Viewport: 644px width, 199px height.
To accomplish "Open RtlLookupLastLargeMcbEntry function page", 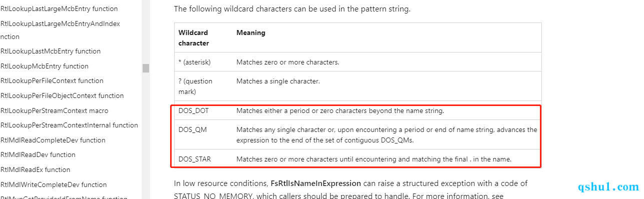I will point(59,9).
